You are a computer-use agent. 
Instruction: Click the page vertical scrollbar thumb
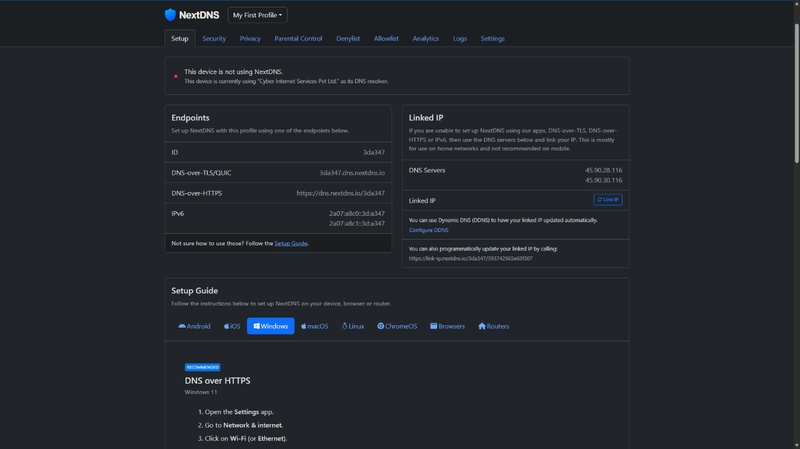pyautogui.click(x=796, y=94)
